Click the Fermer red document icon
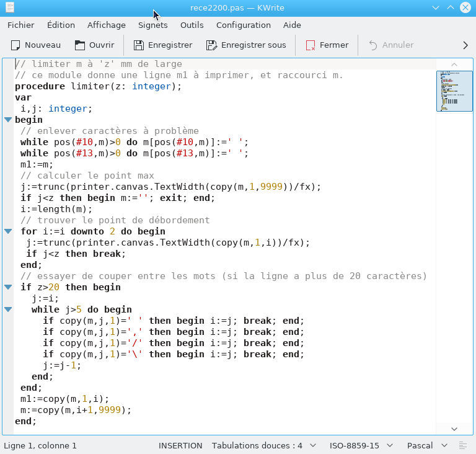 (311, 45)
